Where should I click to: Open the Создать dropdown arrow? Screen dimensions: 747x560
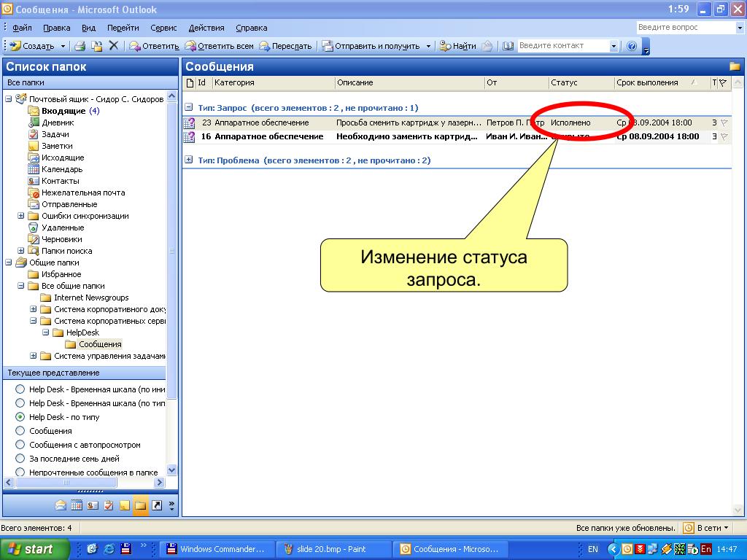(63, 46)
